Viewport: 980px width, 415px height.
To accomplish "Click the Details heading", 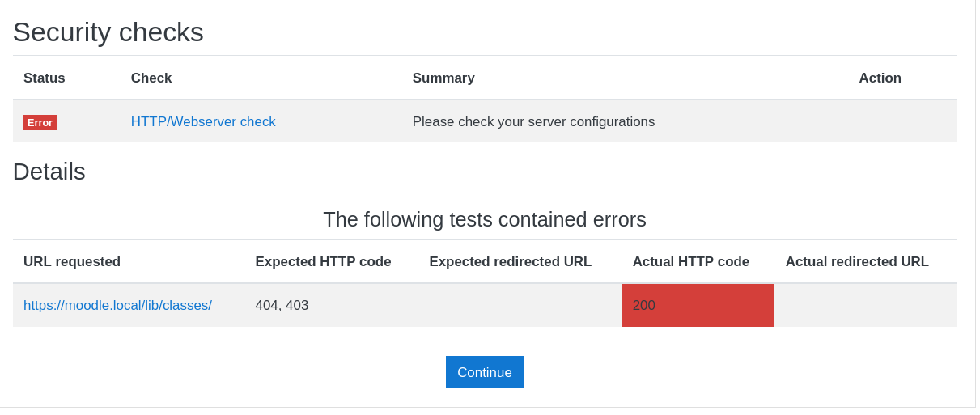I will pyautogui.click(x=49, y=172).
